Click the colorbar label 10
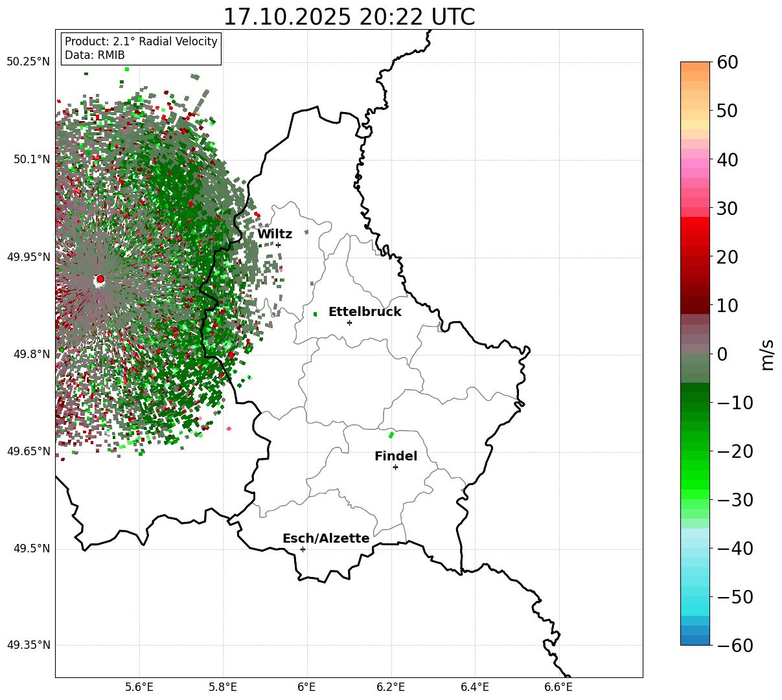Viewport: 782px width, 700px height. coord(728,306)
